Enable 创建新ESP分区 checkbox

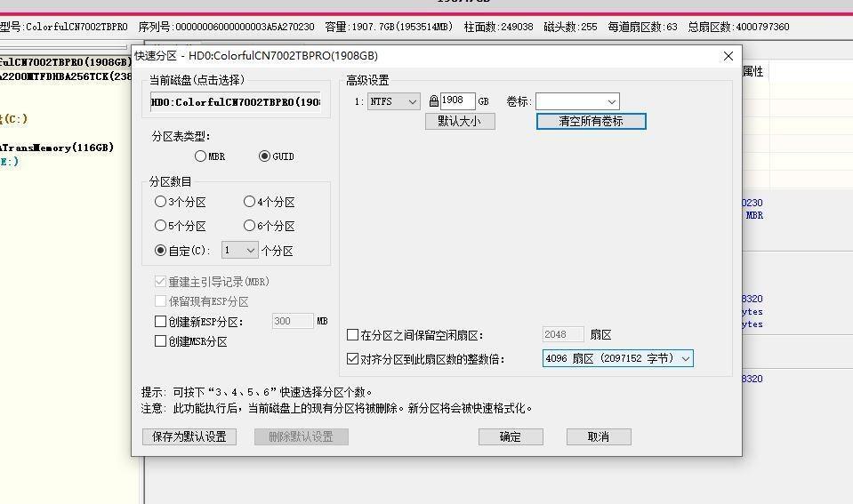(x=160, y=321)
